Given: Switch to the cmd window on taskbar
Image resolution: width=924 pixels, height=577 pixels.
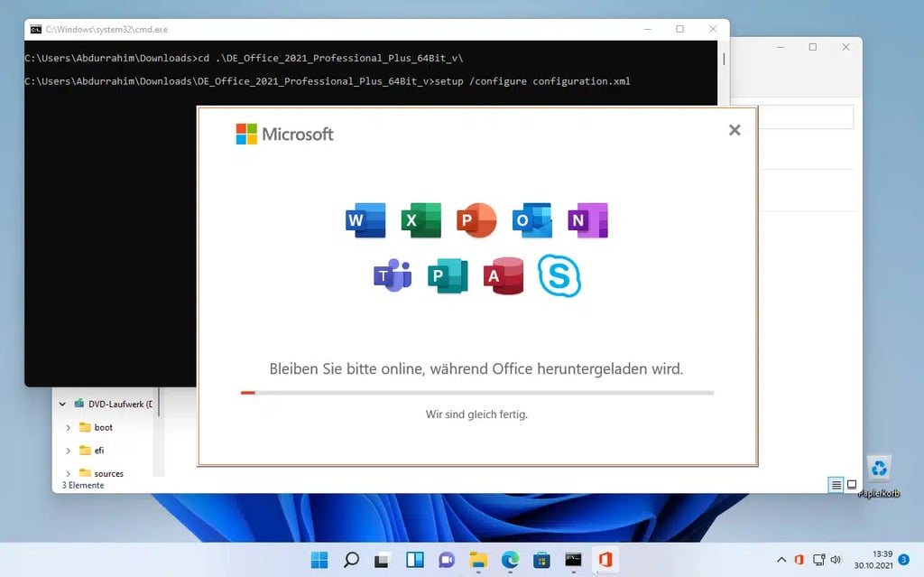Looking at the screenshot, I should [x=573, y=559].
